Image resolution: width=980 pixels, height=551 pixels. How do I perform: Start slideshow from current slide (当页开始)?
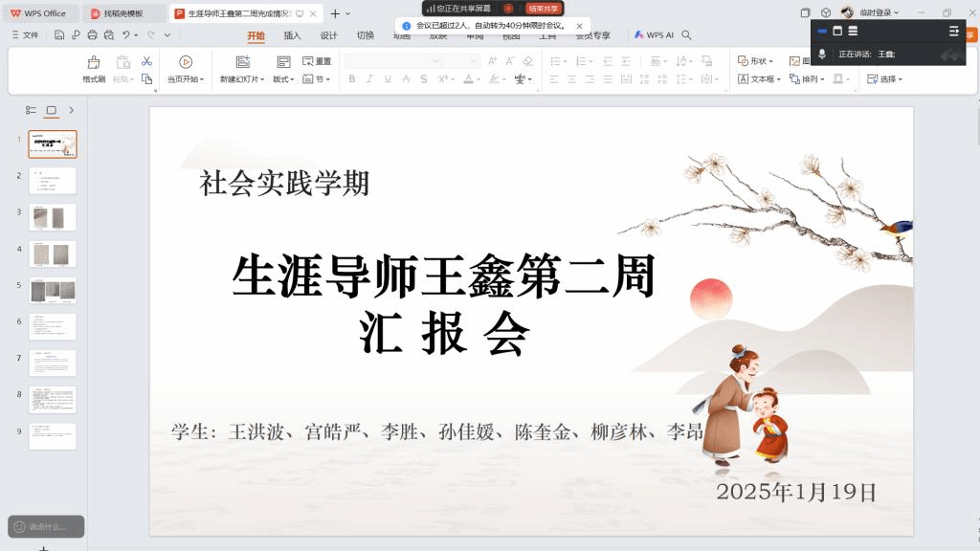[186, 62]
